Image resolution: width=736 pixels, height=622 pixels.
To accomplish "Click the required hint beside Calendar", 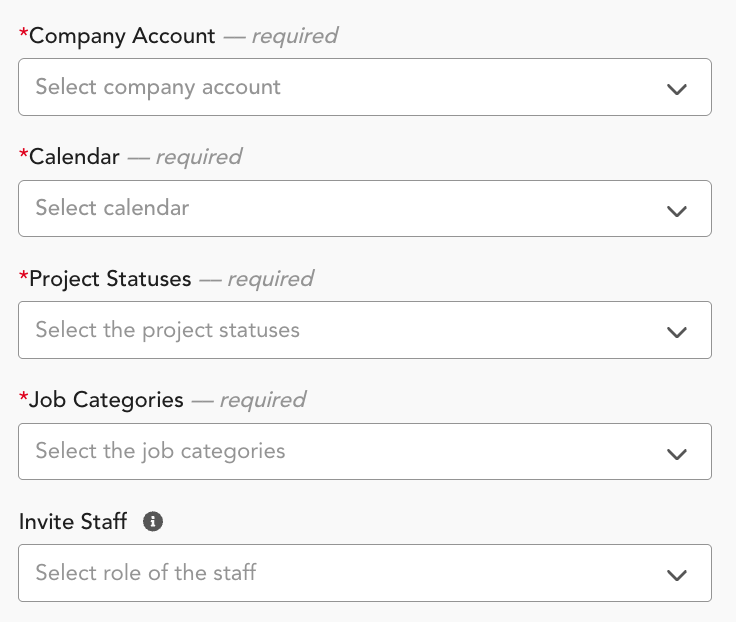I will point(198,157).
